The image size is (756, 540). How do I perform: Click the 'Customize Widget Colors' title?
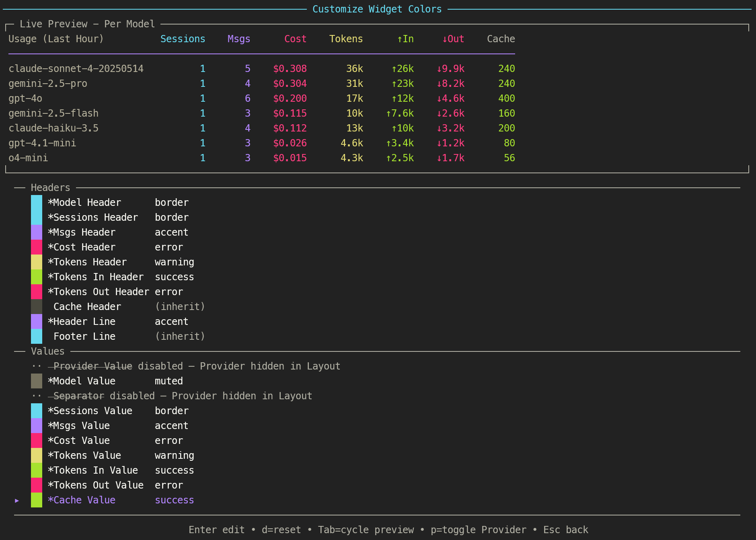pos(377,9)
